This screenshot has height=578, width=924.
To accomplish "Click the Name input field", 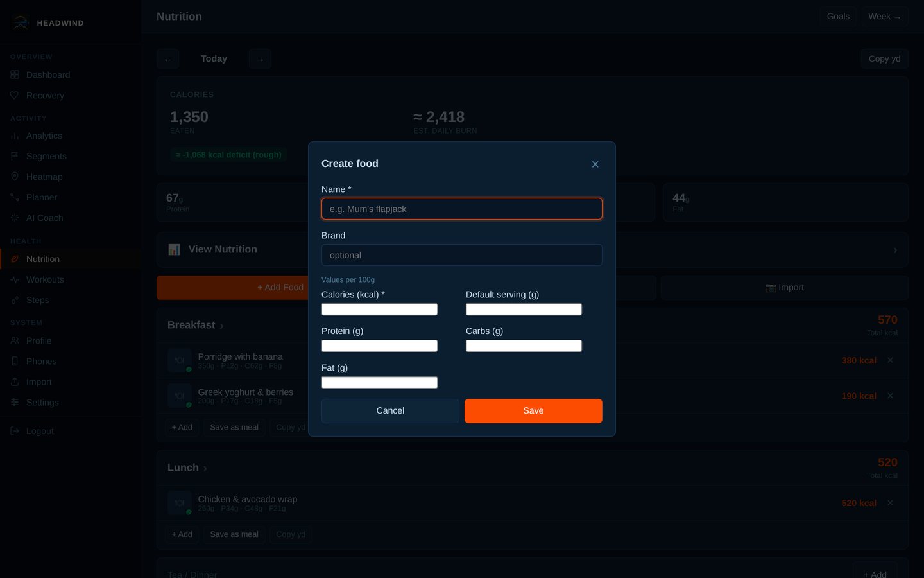I will click(462, 209).
